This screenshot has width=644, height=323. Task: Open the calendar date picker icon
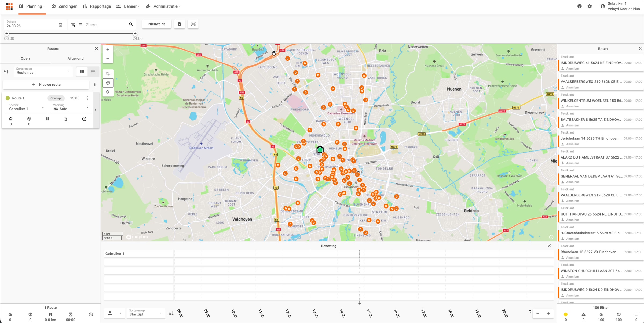[x=60, y=25]
